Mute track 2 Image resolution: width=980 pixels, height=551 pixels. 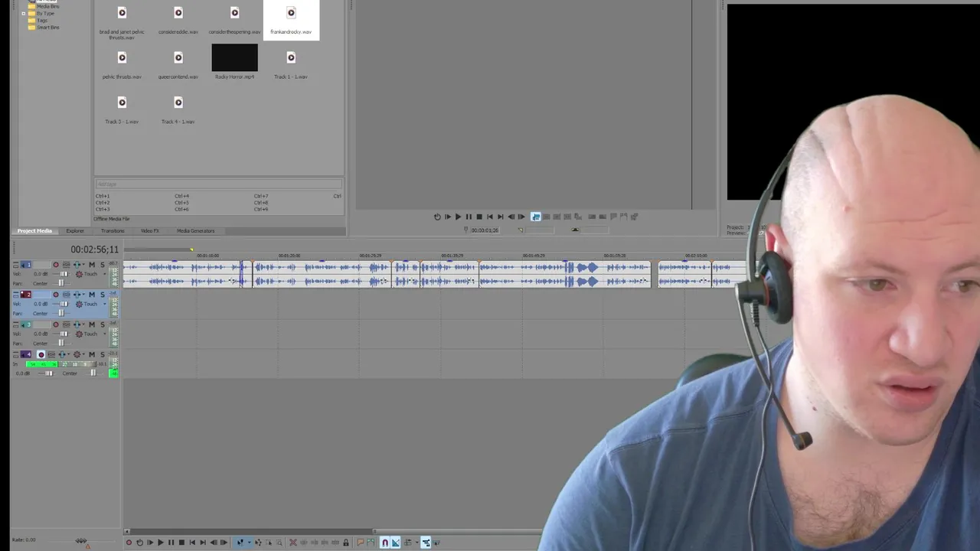pos(92,295)
